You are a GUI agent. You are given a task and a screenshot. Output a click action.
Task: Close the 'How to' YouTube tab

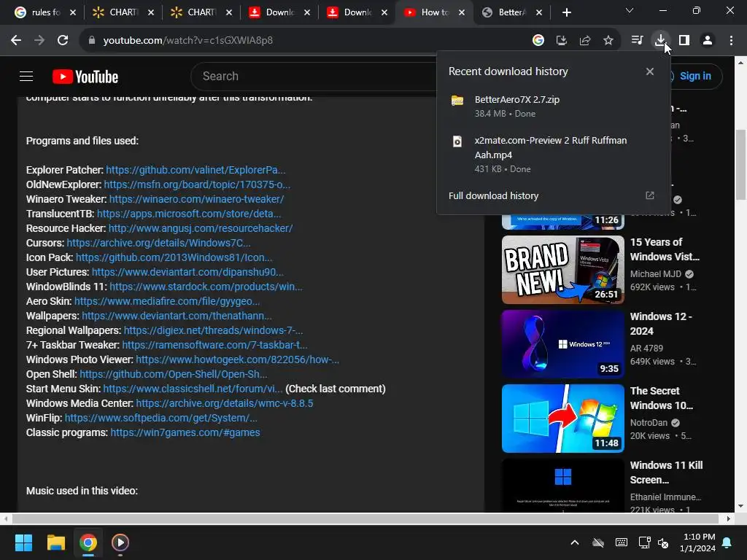pos(462,12)
